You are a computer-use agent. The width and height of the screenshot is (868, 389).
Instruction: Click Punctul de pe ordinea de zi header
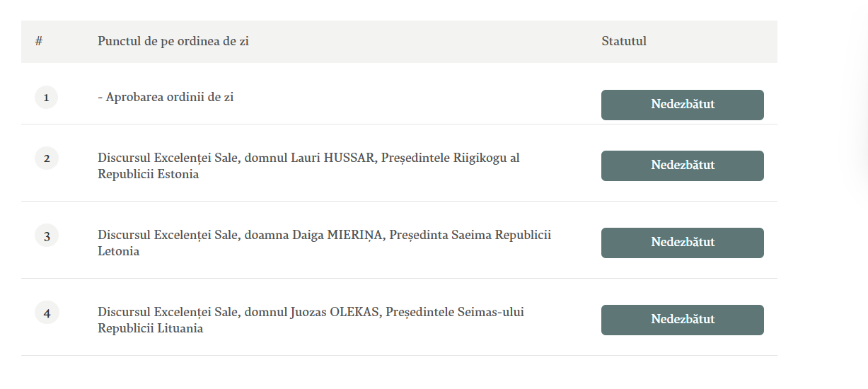(173, 41)
